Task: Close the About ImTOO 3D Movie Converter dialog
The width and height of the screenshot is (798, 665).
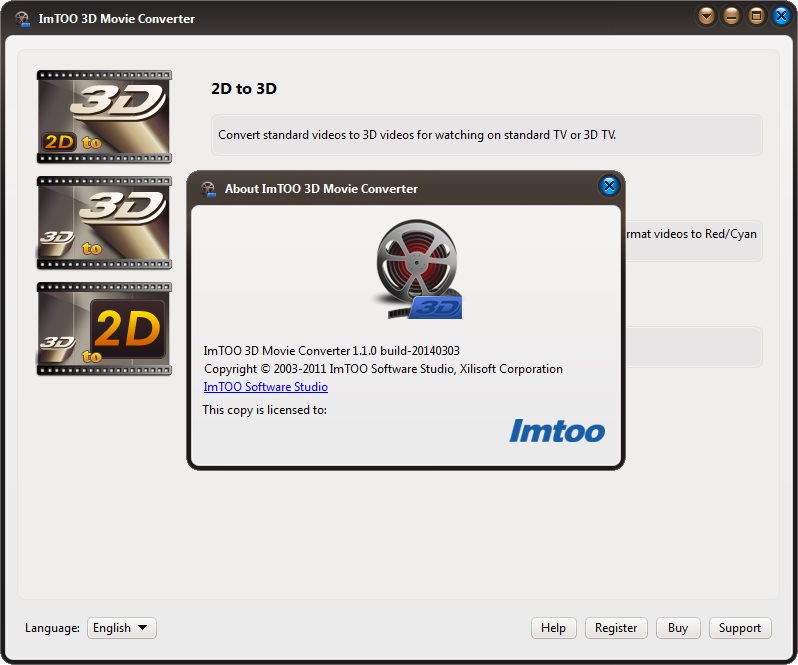Action: 609,186
